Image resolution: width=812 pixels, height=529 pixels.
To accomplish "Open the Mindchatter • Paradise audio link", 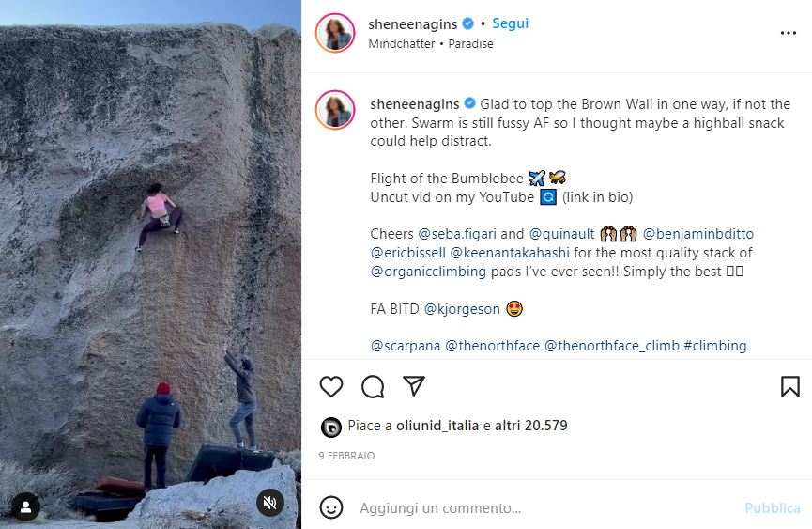I will coord(431,44).
